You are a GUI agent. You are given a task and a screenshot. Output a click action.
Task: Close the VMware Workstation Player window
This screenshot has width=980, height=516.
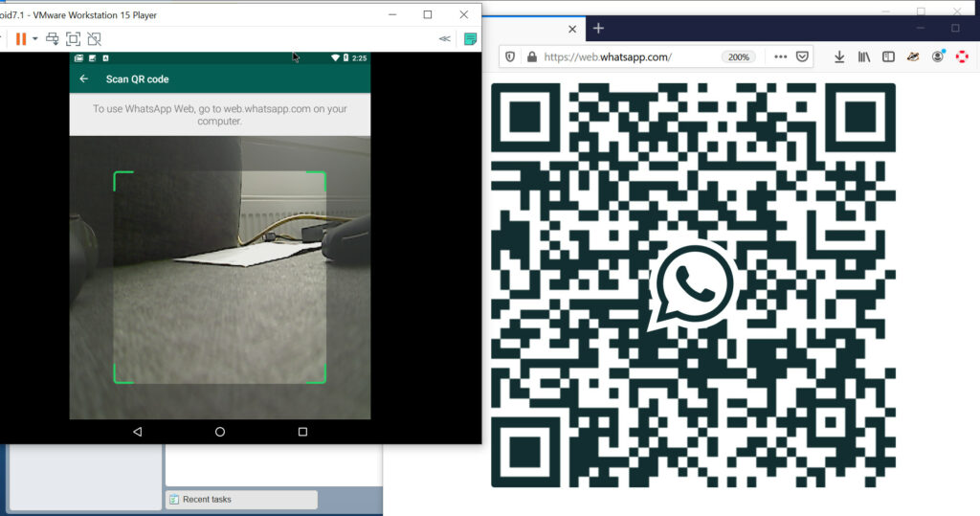click(x=464, y=14)
